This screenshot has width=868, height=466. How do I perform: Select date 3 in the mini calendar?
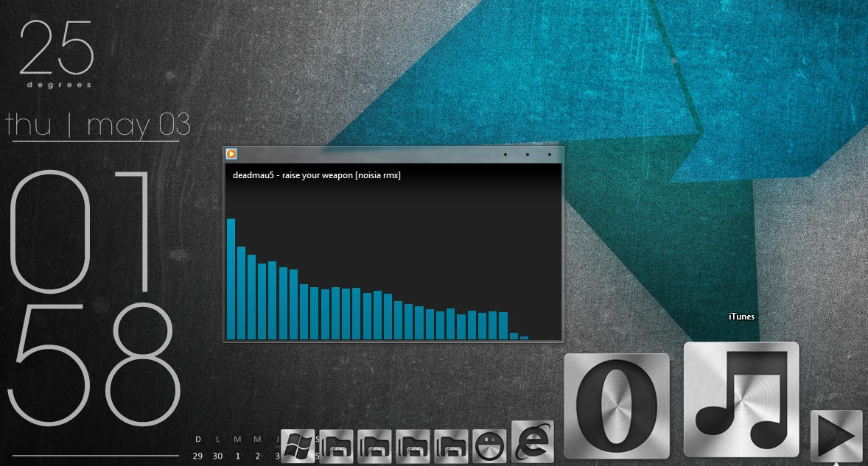[x=277, y=456]
